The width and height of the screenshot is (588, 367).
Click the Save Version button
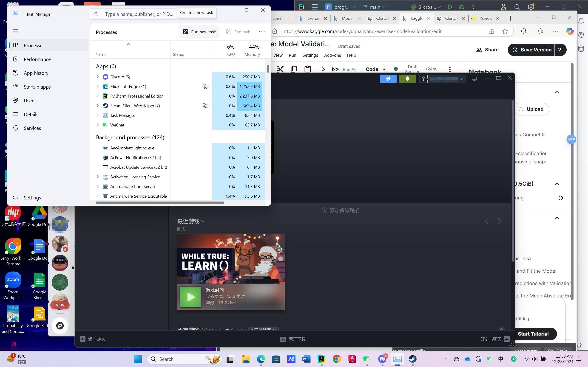(x=531, y=50)
